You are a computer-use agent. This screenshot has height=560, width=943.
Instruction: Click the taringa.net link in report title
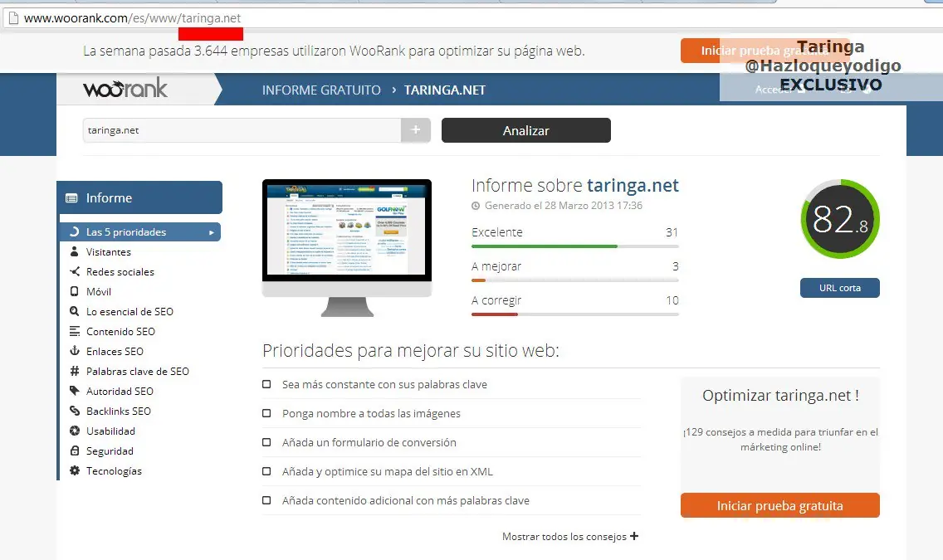633,185
